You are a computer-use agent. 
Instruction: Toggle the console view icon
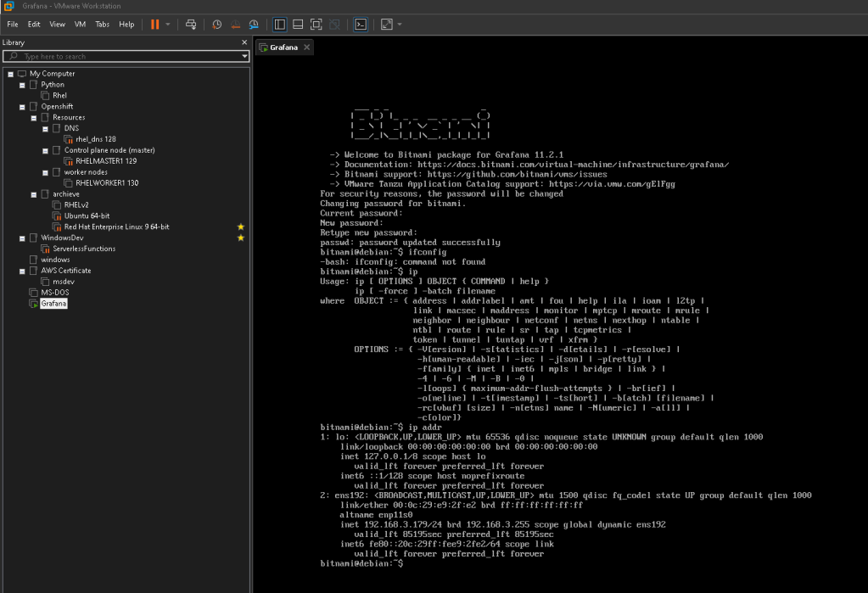(x=361, y=25)
